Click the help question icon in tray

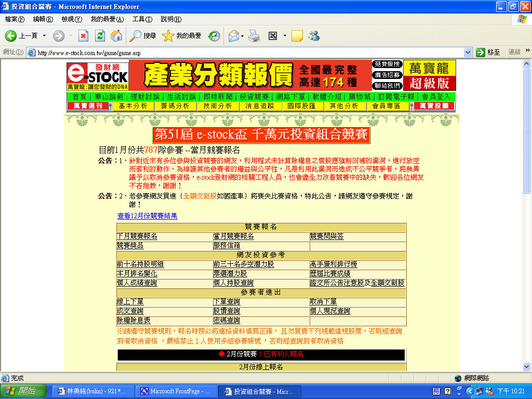[x=447, y=391]
